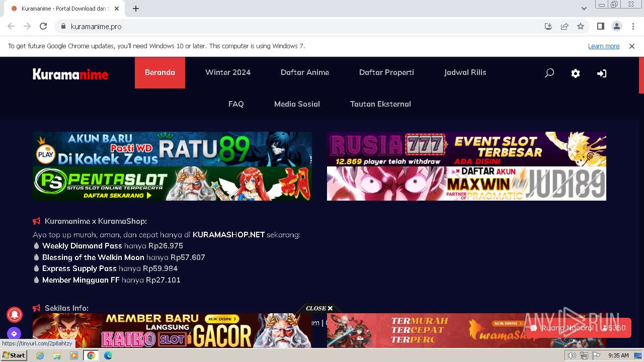Dismiss the Chrome update info bar

(632, 46)
